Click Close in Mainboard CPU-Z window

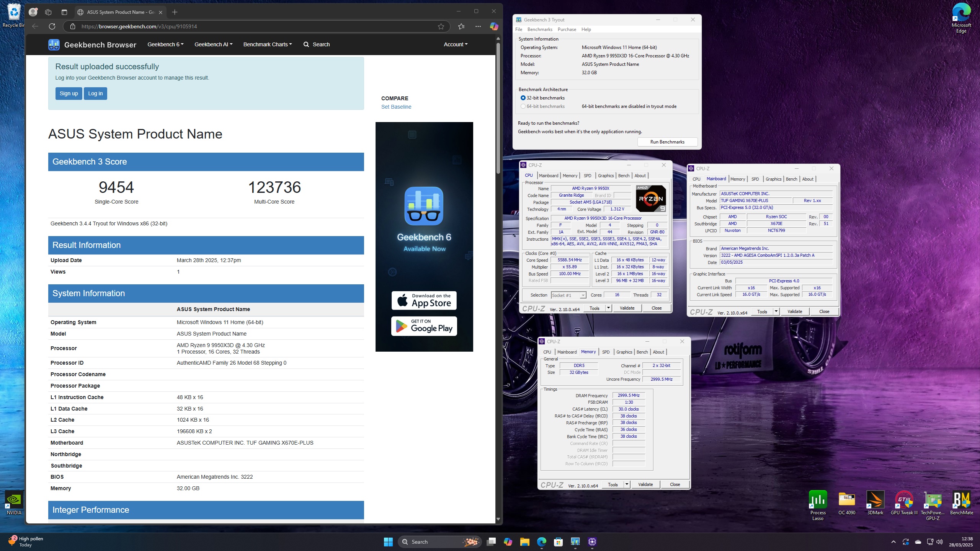(x=824, y=311)
